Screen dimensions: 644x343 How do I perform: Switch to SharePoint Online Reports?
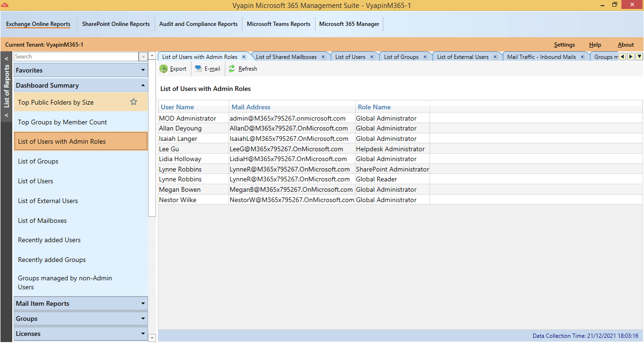coord(116,24)
